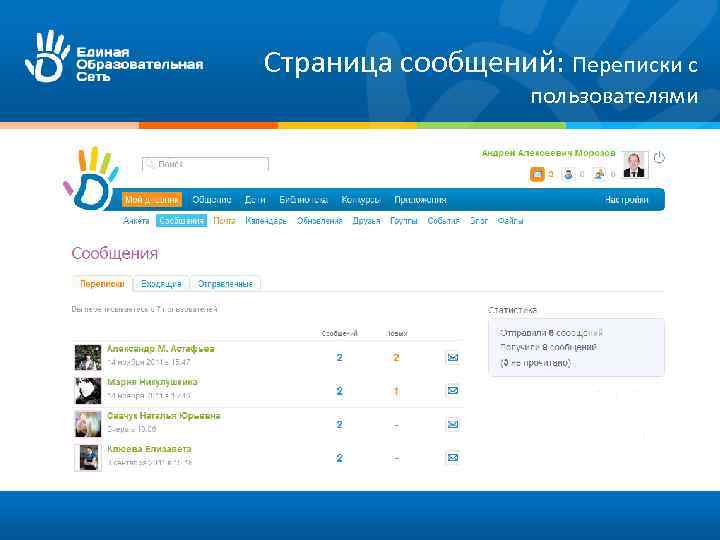Go to the Файлы submenu item
The height and width of the screenshot is (540, 720).
click(x=510, y=221)
